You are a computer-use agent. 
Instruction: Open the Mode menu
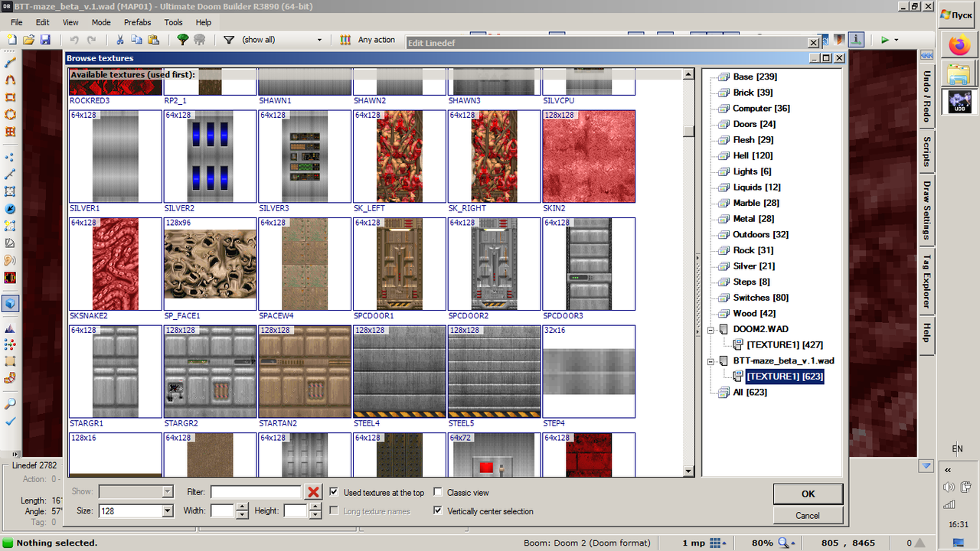point(101,22)
